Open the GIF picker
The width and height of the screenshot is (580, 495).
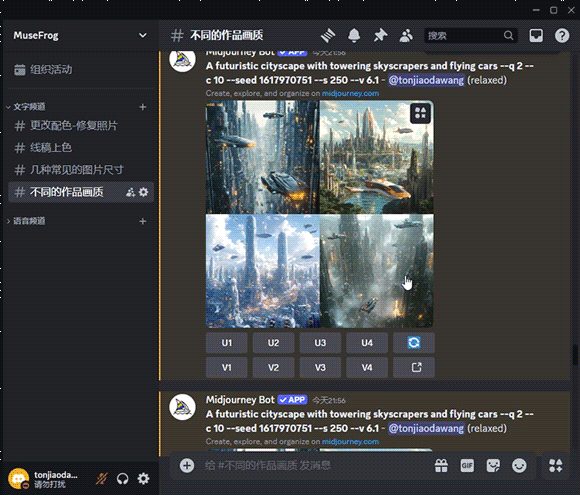coord(467,465)
